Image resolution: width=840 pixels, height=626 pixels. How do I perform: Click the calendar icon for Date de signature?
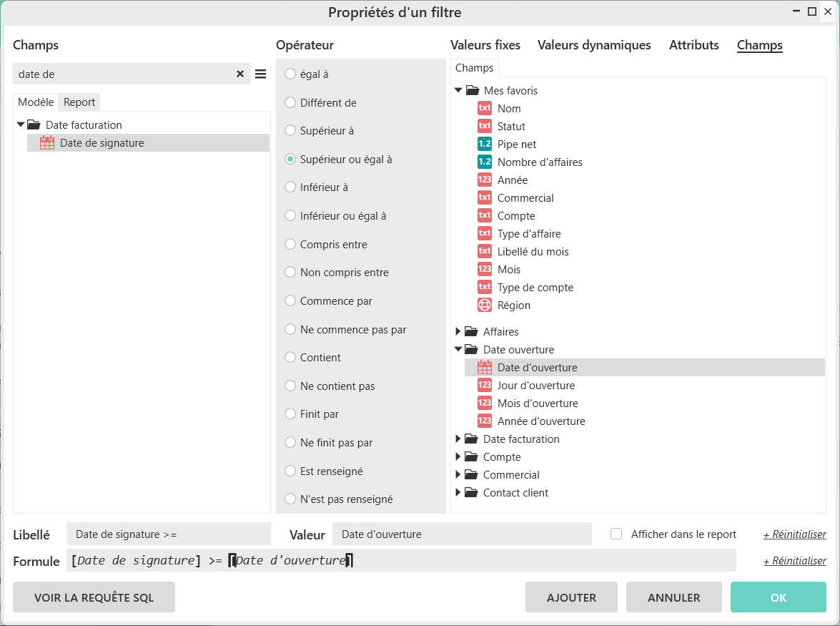pos(47,143)
